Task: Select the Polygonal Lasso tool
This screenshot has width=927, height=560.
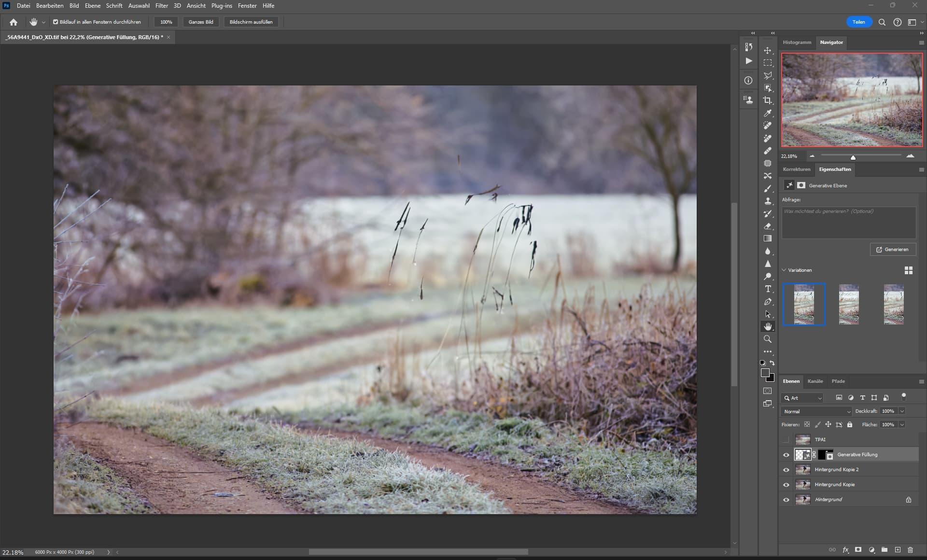Action: point(768,75)
